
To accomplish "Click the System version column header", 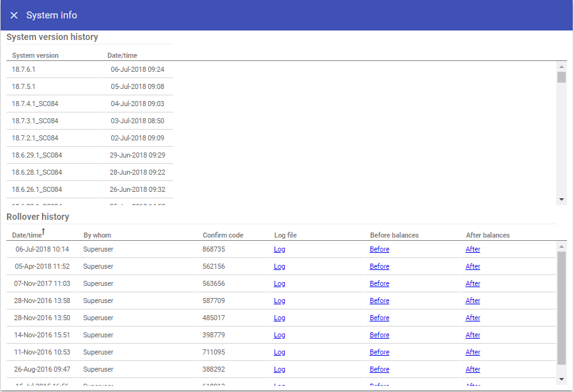I will pos(35,55).
